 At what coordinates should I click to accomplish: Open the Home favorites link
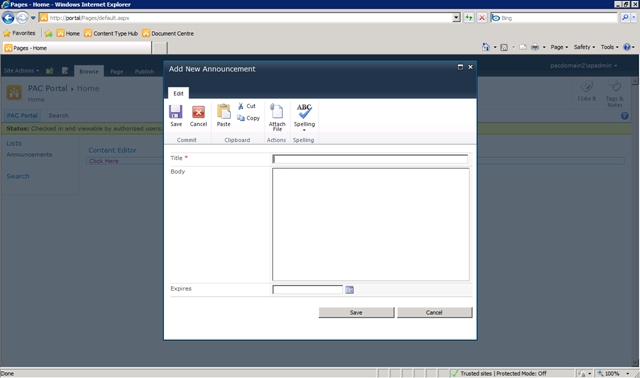point(68,33)
